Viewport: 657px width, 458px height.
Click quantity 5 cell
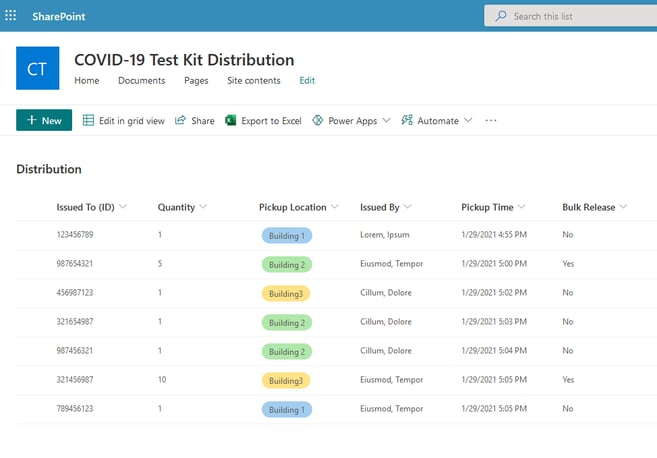[x=160, y=263]
